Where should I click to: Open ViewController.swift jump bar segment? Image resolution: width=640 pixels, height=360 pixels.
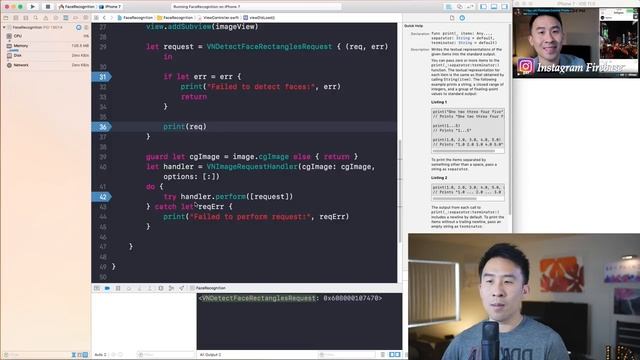pyautogui.click(x=218, y=18)
